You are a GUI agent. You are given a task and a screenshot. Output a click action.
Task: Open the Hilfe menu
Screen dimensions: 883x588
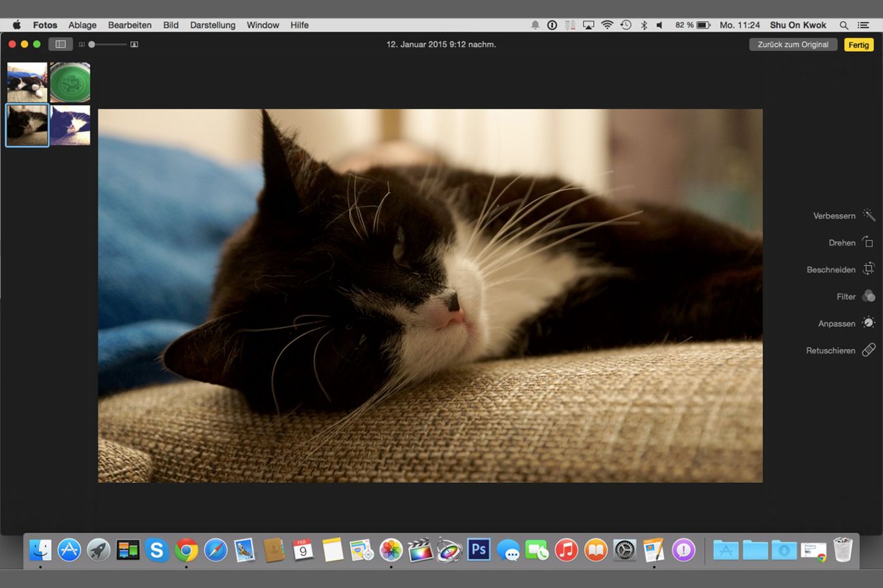tap(299, 25)
